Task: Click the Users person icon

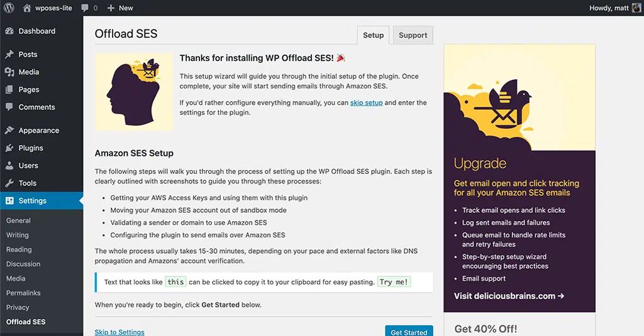Action: pyautogui.click(x=9, y=165)
